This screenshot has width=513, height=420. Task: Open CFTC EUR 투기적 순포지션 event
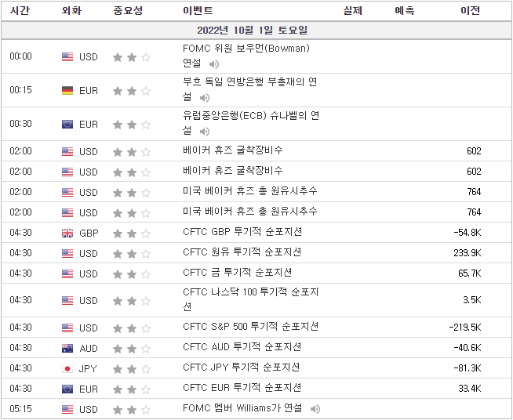pos(242,388)
